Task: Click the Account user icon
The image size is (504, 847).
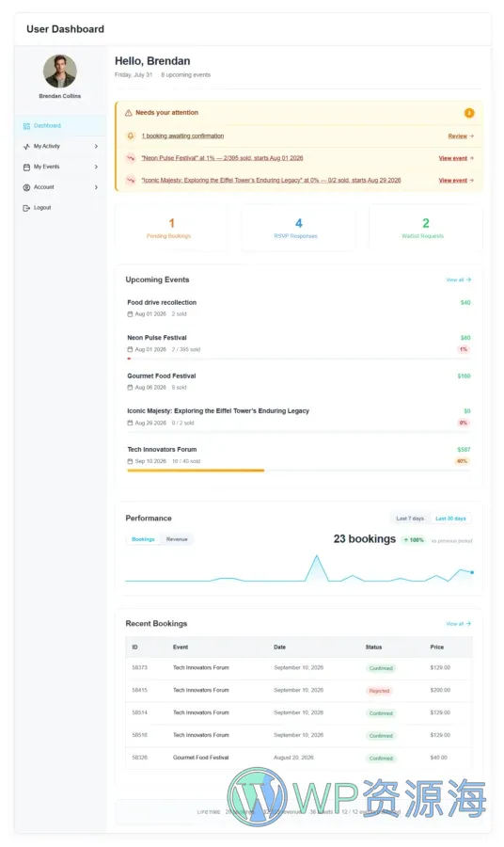Action: 26,187
